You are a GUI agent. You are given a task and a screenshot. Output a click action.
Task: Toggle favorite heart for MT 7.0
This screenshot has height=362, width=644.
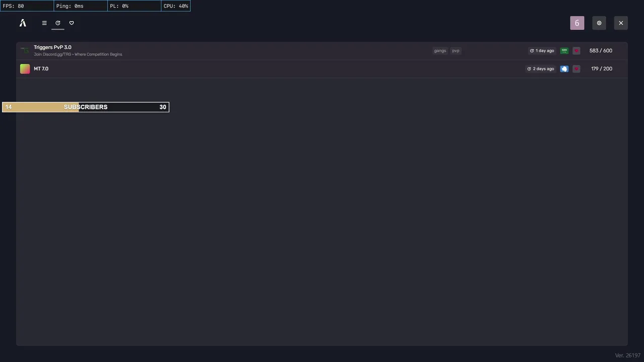click(577, 69)
